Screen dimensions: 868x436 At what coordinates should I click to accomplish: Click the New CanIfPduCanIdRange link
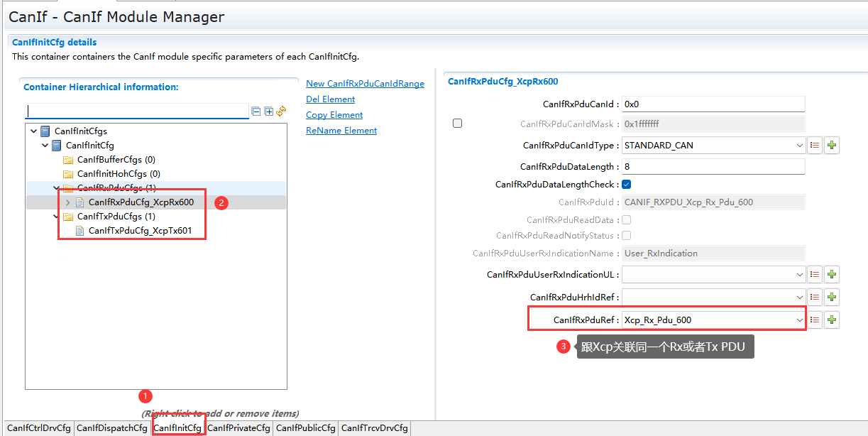365,83
